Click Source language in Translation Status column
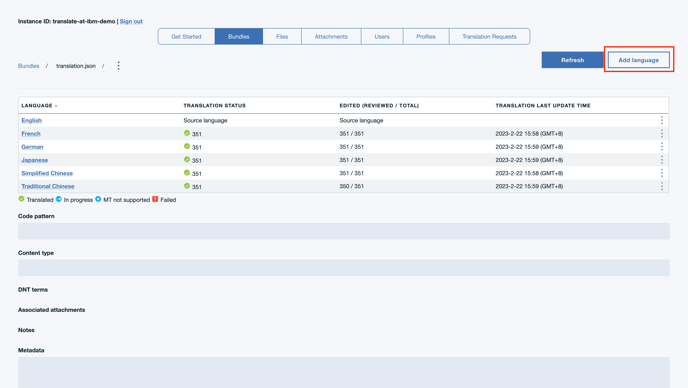The width and height of the screenshot is (688, 388). [205, 120]
